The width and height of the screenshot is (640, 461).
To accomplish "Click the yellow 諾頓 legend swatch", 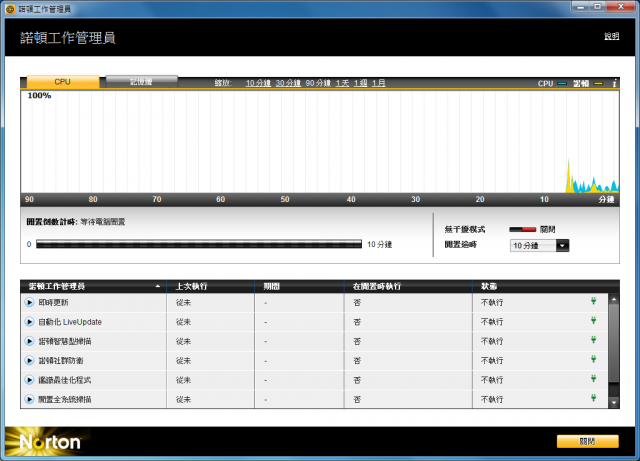I will [598, 84].
